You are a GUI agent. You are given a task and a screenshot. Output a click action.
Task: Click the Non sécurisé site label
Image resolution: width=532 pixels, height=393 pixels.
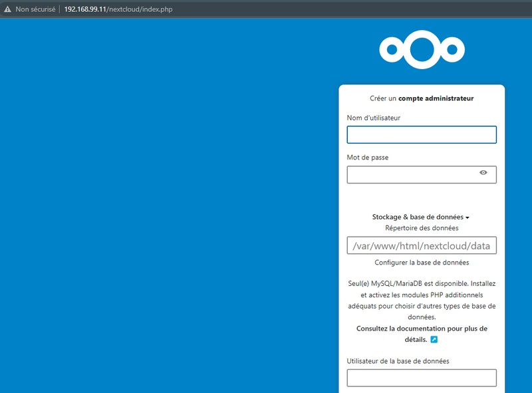35,11
